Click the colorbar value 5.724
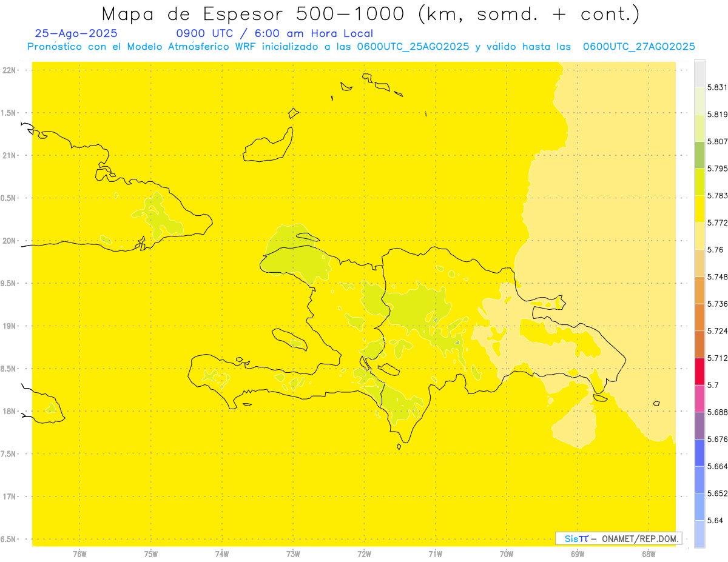This screenshot has width=728, height=562. pyautogui.click(x=718, y=331)
